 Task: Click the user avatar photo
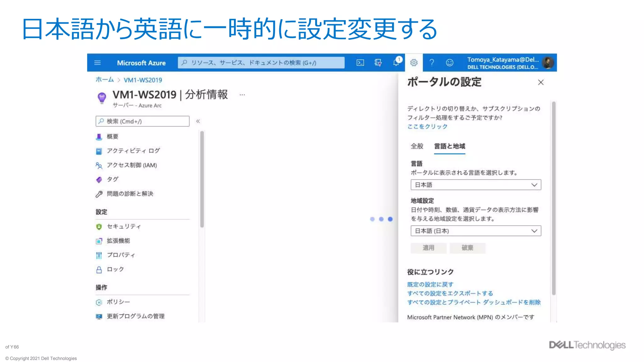[548, 63]
